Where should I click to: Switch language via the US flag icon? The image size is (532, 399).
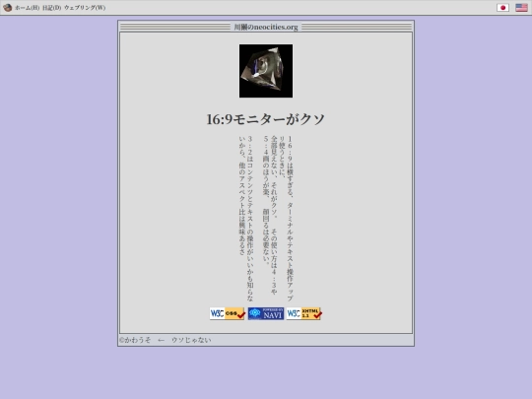click(521, 8)
